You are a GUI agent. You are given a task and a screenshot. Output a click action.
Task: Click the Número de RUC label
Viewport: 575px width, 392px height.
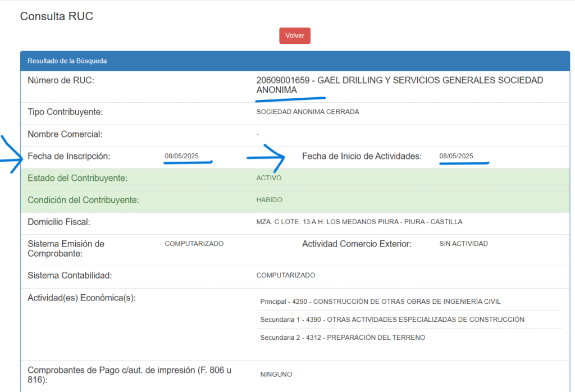coord(61,80)
